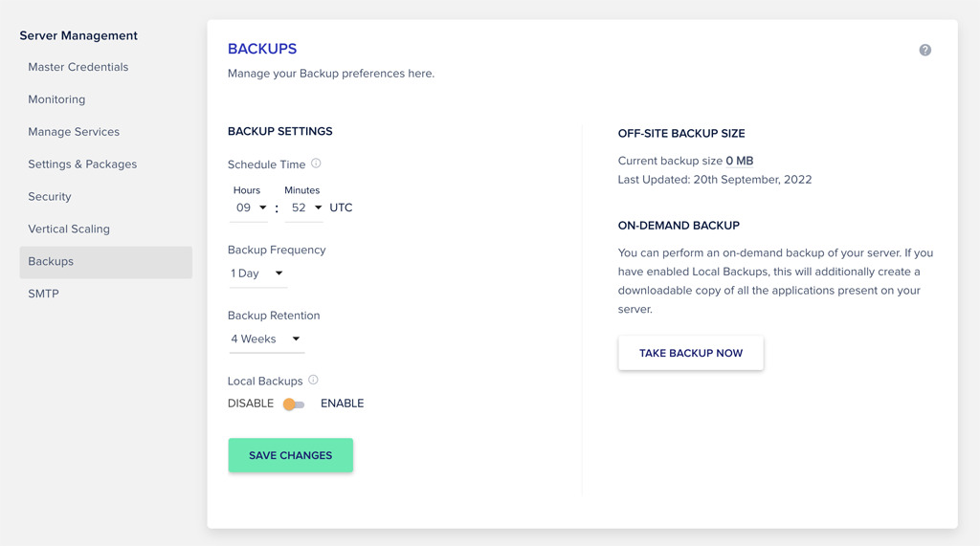Image resolution: width=980 pixels, height=546 pixels.
Task: Open the Hours dropdown showing 09
Action: [x=250, y=208]
